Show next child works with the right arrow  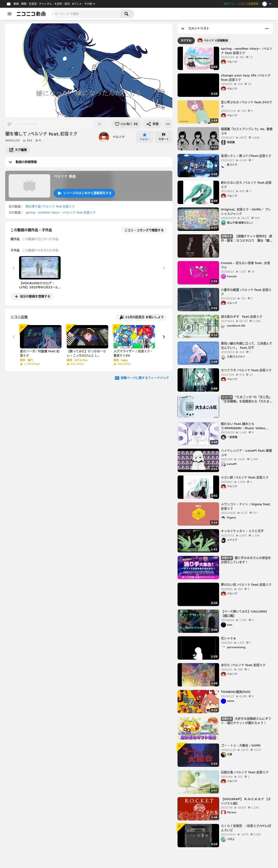(164, 268)
